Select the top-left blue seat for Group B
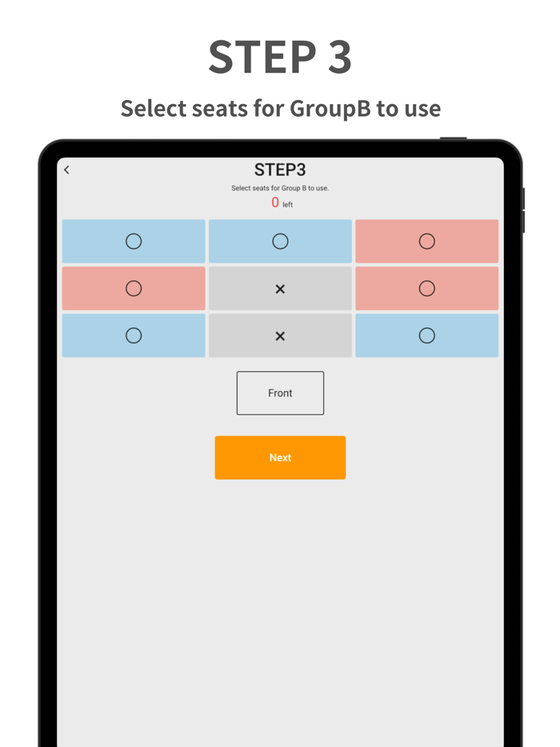The height and width of the screenshot is (747, 560). click(134, 241)
